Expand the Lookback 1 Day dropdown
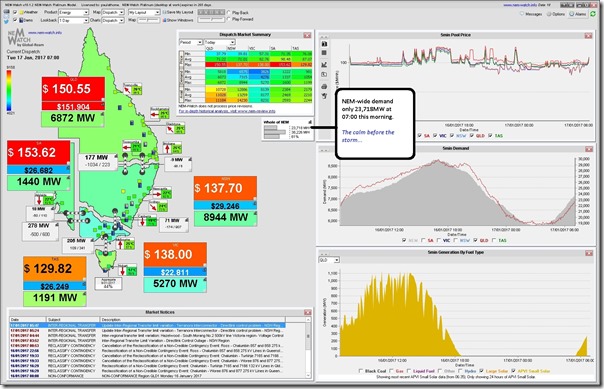Viewport: 604px width, 389px height. click(74, 20)
